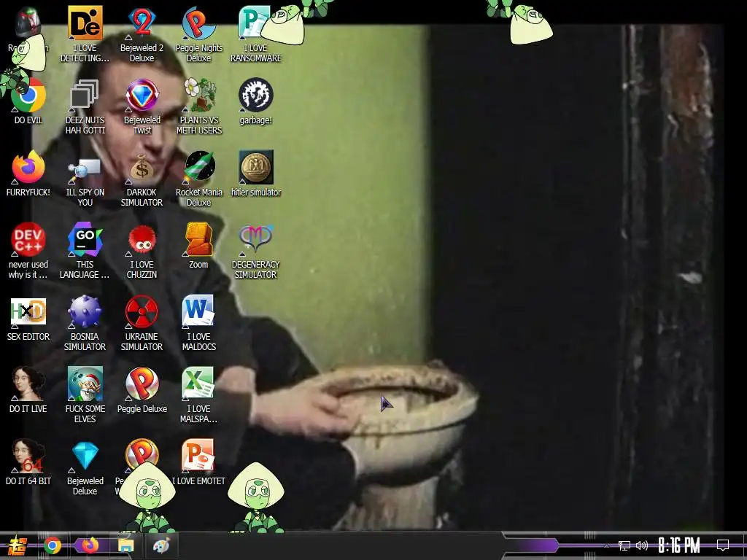Select the Publisher shortcut labeled 'I LOVE RANSOMWARE'
The image size is (747, 560).
coord(255,23)
